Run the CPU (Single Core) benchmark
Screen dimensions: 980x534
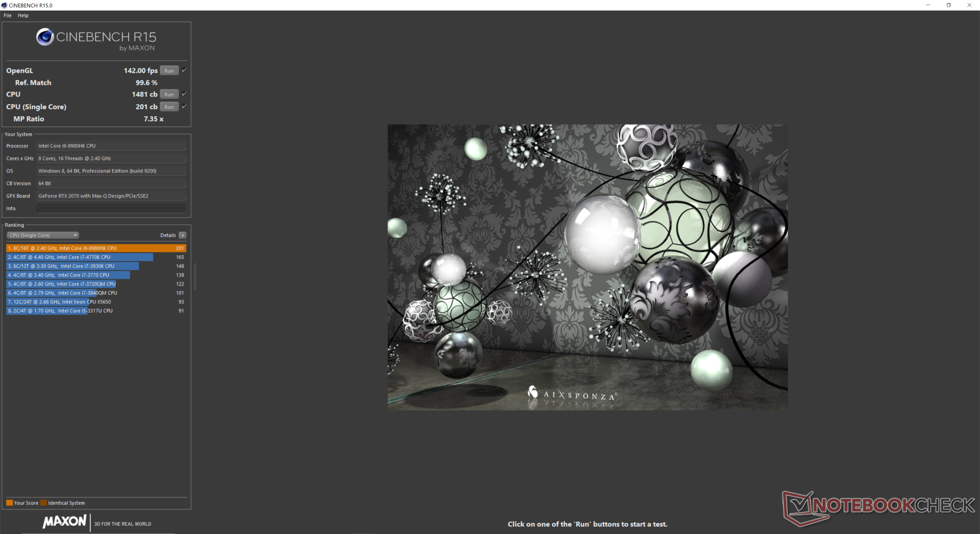(169, 107)
